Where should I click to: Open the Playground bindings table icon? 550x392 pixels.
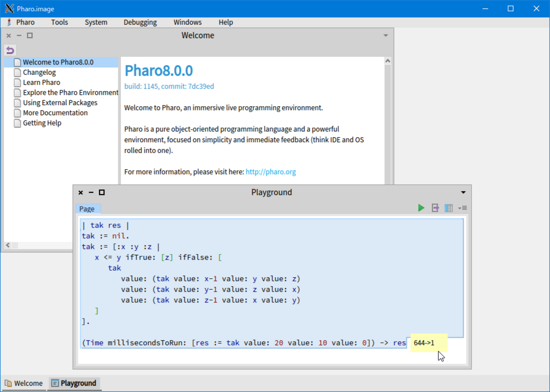coord(448,208)
